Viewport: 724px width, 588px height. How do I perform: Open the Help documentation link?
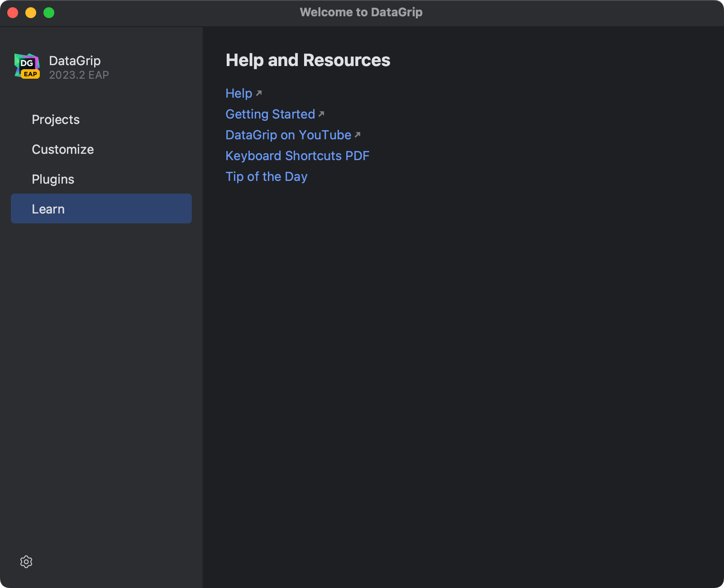coord(239,93)
